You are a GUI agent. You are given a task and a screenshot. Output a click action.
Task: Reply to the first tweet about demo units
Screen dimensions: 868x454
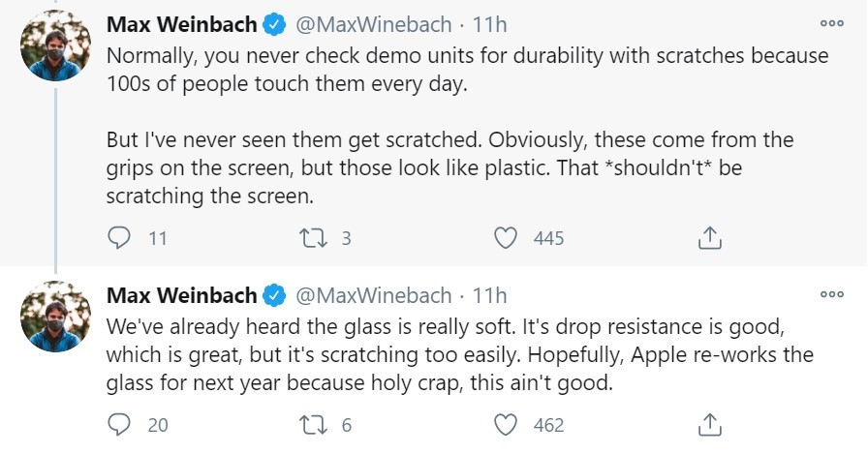(x=119, y=237)
